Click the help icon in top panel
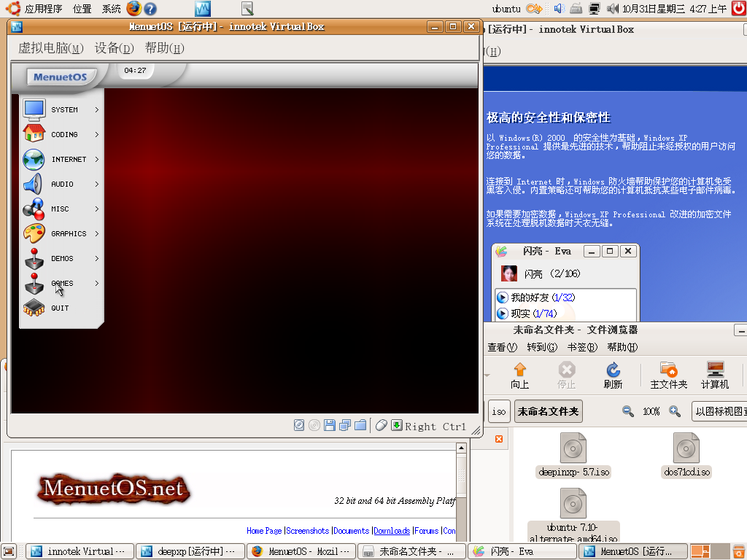This screenshot has width=747, height=560. [x=150, y=9]
